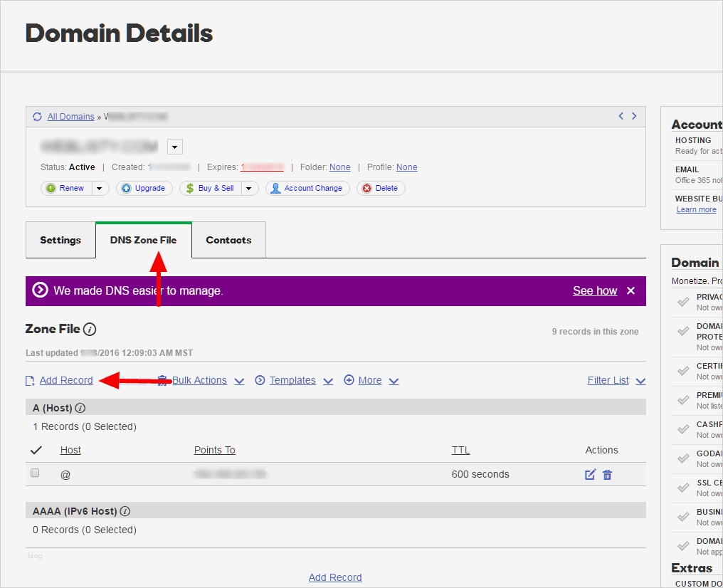Click the arrow circle icon in purple banner

click(x=40, y=290)
